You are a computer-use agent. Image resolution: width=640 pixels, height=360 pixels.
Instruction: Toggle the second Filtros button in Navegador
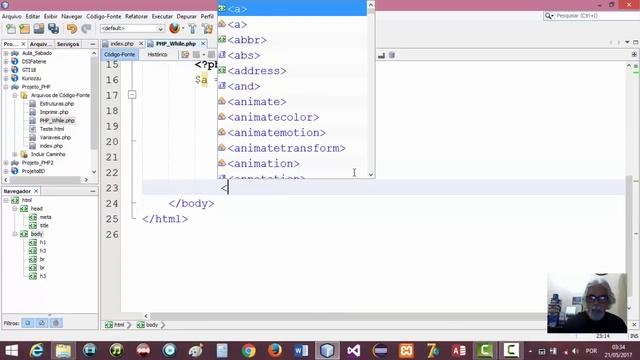click(42, 323)
